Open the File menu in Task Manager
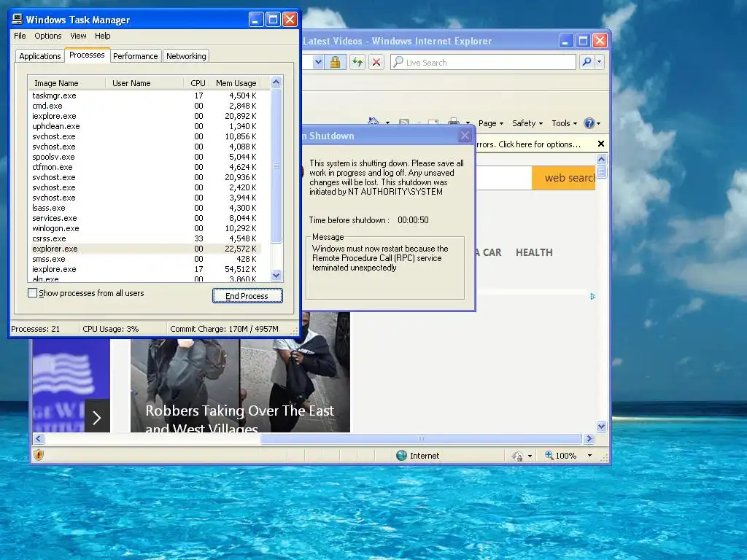747x560 pixels. pyautogui.click(x=20, y=36)
